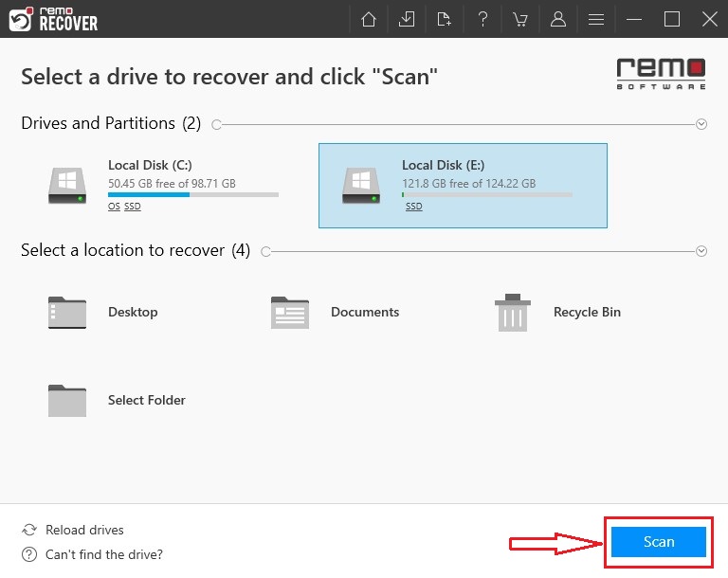Open the Help question mark icon
This screenshot has height=578, width=728.
point(482,19)
